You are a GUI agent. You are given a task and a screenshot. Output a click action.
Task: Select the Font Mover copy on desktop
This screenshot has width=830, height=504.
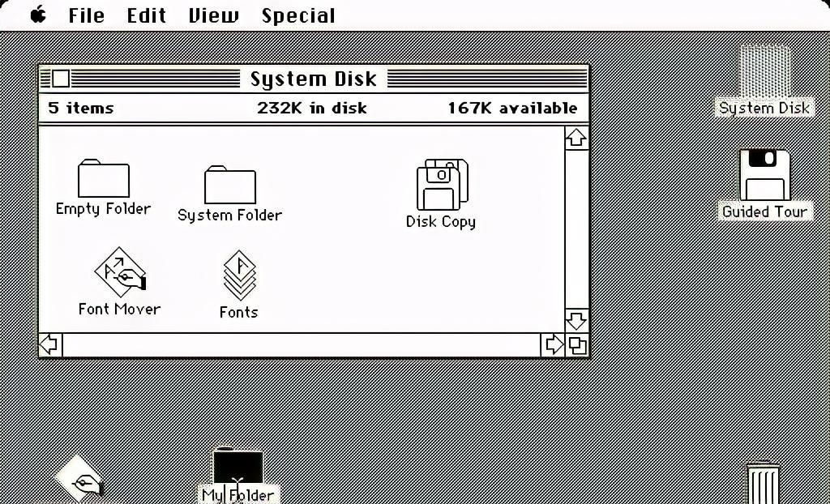point(79,479)
